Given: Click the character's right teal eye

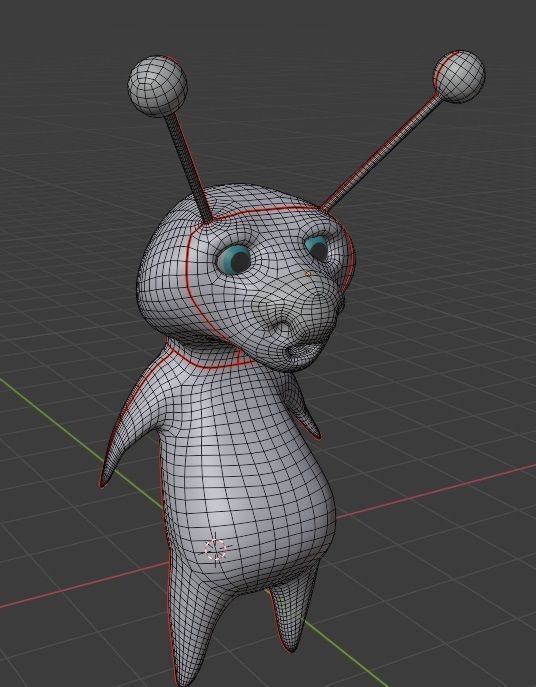Looking at the screenshot, I should click(317, 248).
